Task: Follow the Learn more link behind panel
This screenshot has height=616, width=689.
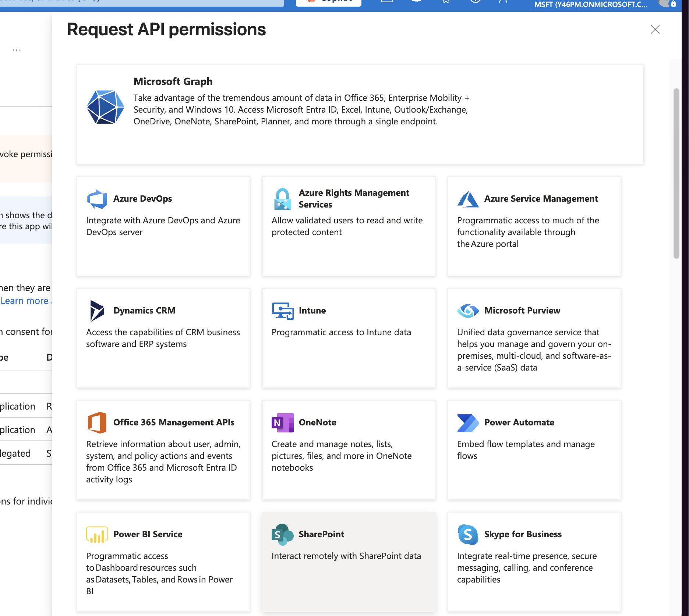Action: tap(26, 301)
